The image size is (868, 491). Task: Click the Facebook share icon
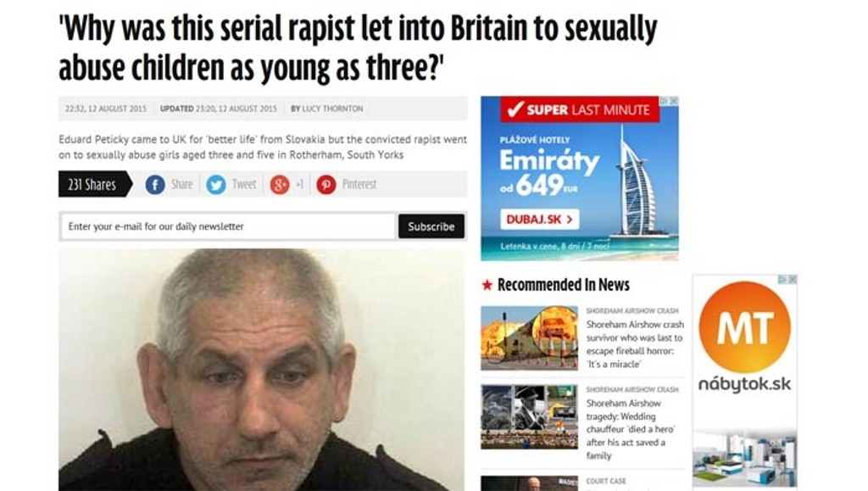pyautogui.click(x=155, y=184)
